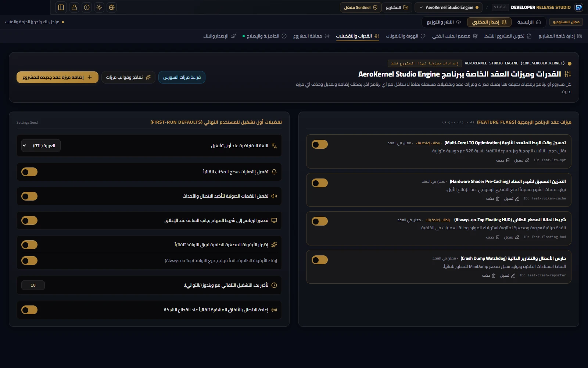Click the Settings Seed label
The image size is (588, 368).
[27, 123]
